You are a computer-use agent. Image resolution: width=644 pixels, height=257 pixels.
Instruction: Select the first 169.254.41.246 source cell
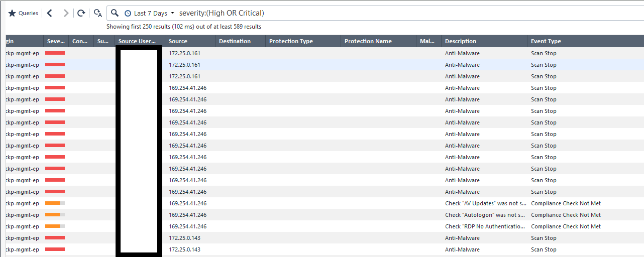point(187,88)
